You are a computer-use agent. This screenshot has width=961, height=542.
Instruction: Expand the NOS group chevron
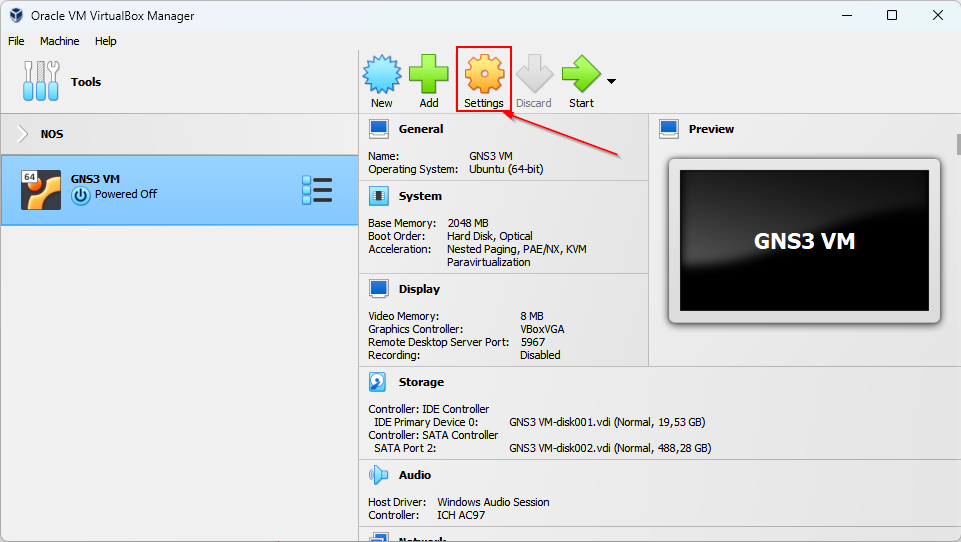coord(22,134)
